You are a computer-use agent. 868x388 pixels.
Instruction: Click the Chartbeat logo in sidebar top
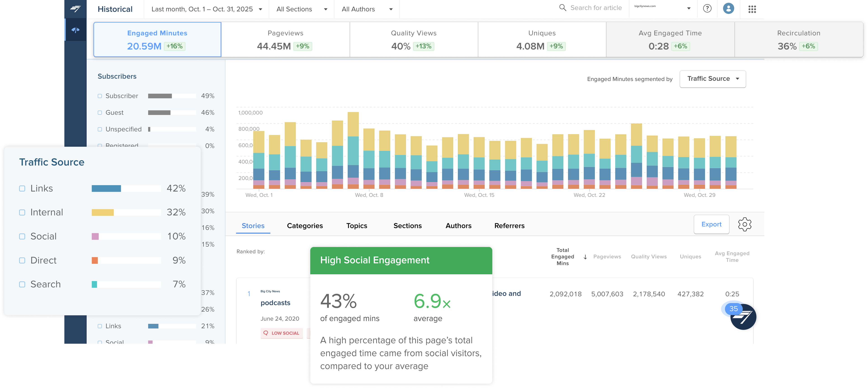75,9
